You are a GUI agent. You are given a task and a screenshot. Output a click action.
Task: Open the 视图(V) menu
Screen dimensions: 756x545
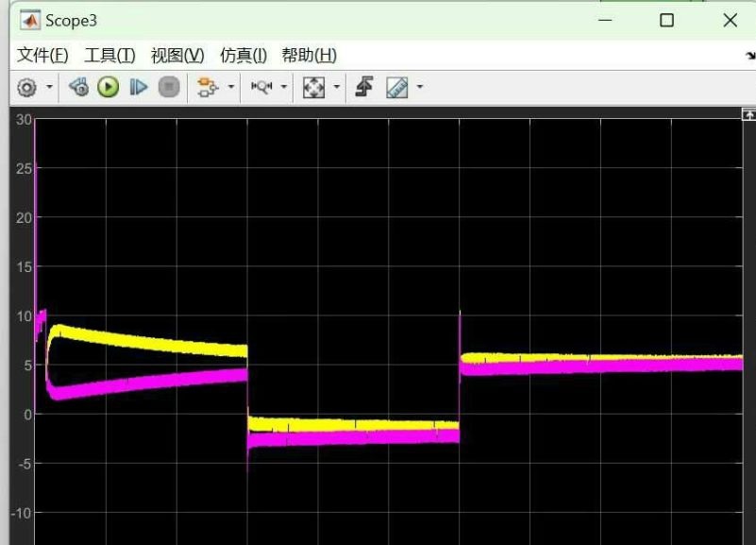[x=177, y=55]
